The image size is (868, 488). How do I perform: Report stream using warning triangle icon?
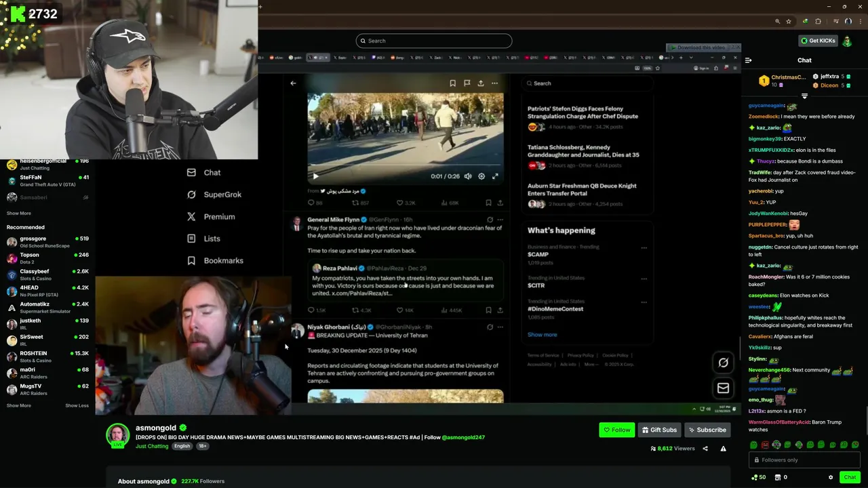tap(723, 449)
